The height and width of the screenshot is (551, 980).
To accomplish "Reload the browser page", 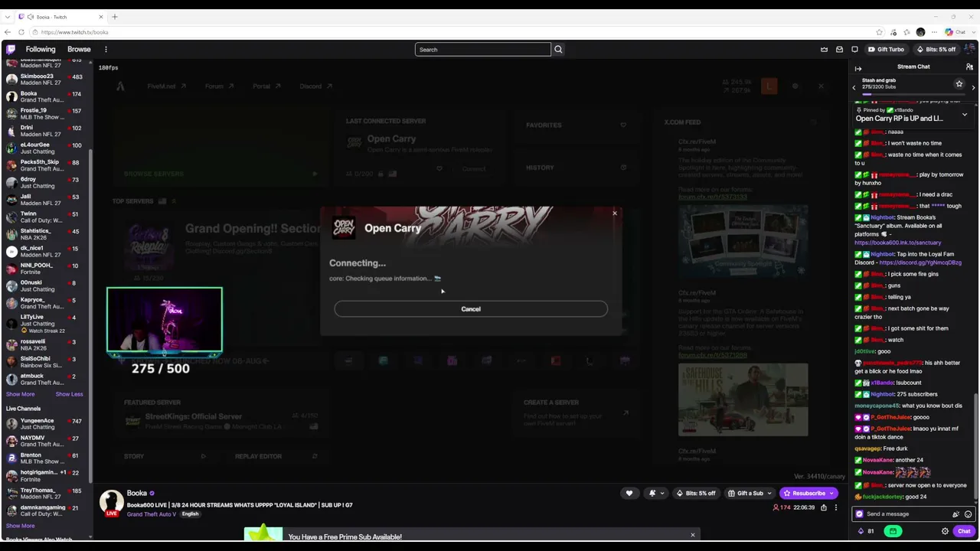I will coord(21,32).
